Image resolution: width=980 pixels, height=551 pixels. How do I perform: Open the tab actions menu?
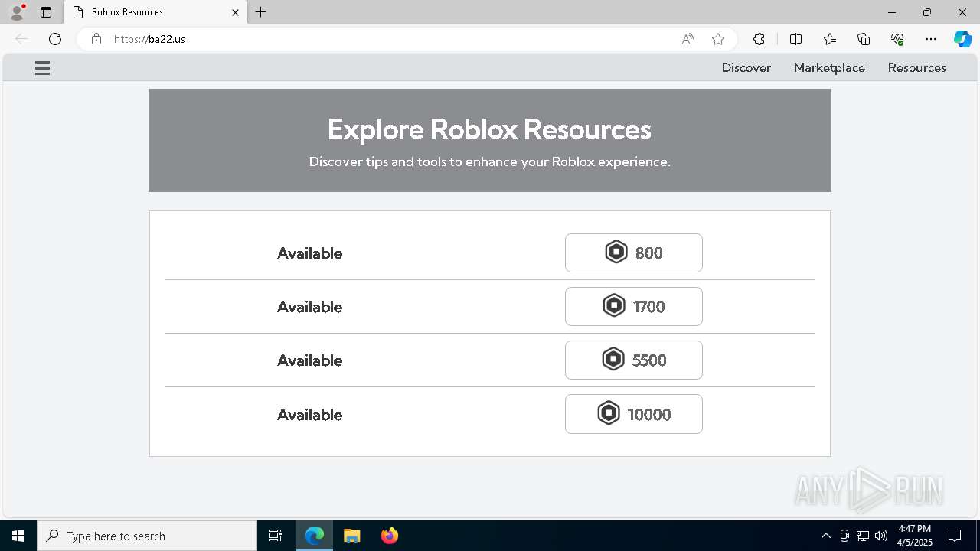[x=46, y=12]
